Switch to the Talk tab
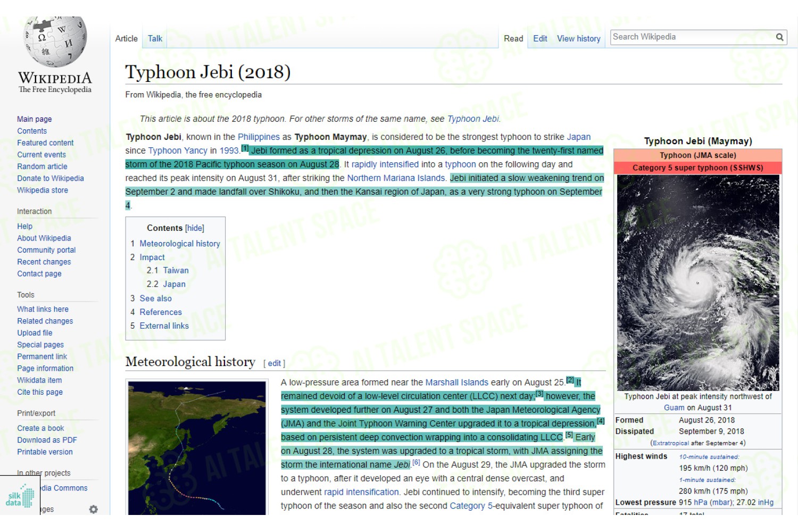This screenshot has width=798, height=532. [155, 38]
